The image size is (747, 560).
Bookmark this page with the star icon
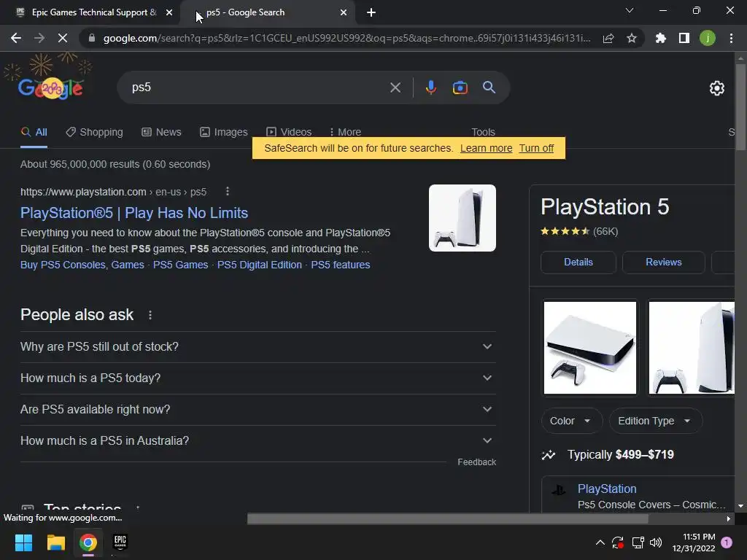click(x=632, y=38)
